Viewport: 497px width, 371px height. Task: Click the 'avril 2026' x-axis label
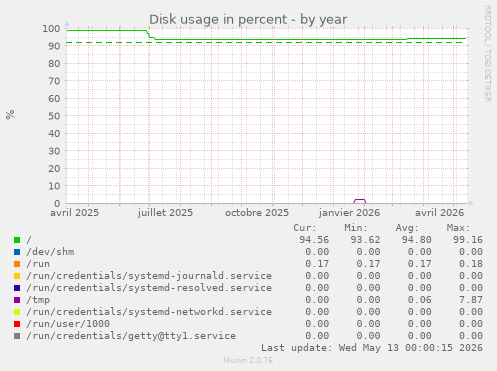(440, 213)
